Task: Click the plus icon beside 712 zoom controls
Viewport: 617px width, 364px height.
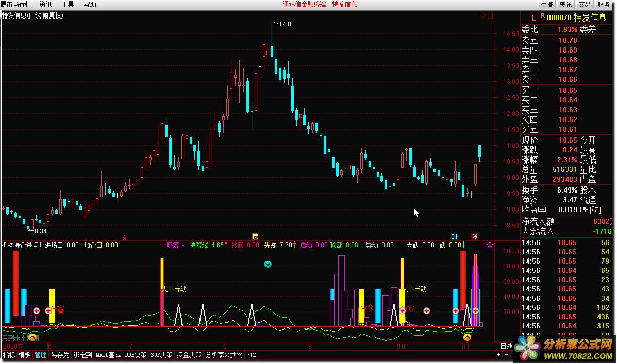Action: [498, 355]
